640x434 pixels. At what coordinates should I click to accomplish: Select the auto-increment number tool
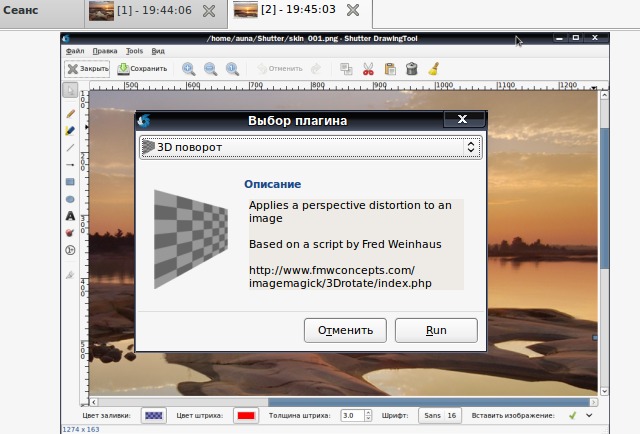70,250
